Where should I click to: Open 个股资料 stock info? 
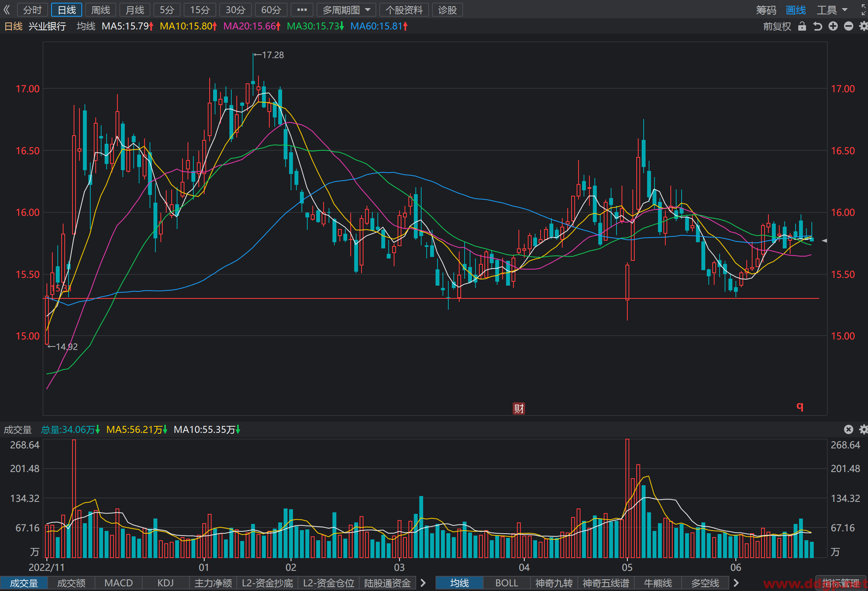pos(404,10)
